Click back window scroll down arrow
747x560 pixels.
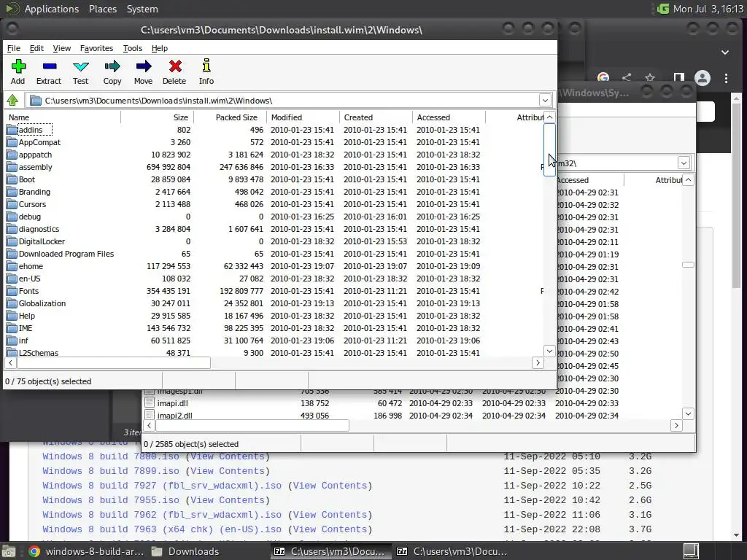click(x=688, y=413)
